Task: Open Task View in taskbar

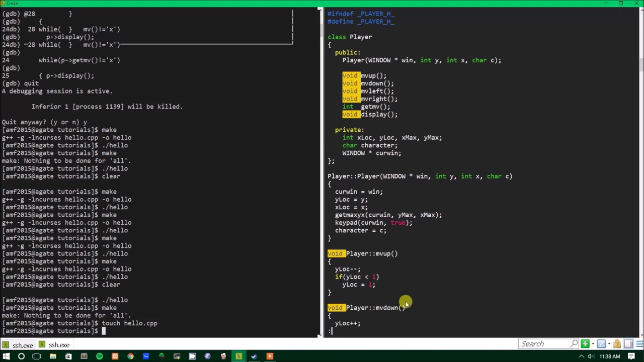Action: point(37,356)
